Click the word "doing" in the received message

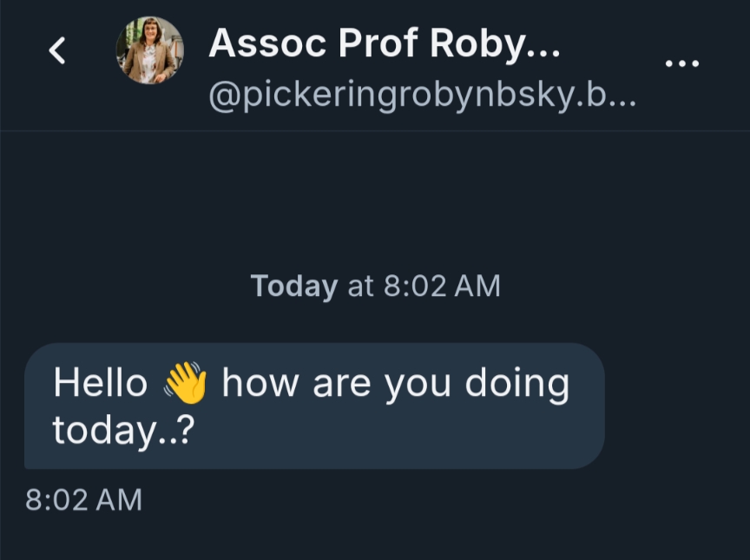tap(516, 384)
